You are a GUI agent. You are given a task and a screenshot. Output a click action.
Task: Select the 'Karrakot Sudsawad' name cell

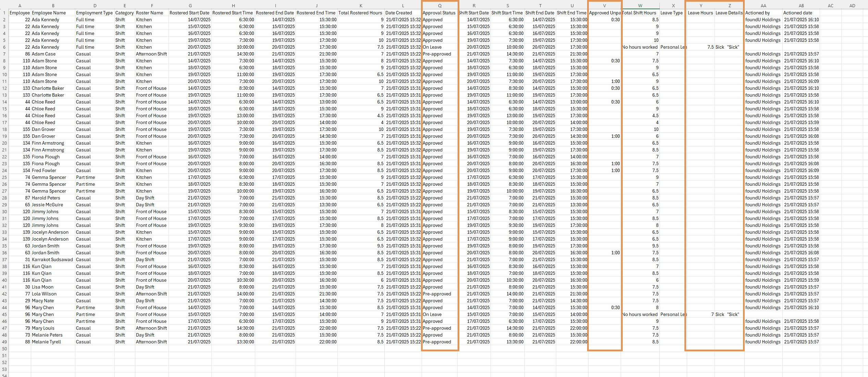click(52, 259)
